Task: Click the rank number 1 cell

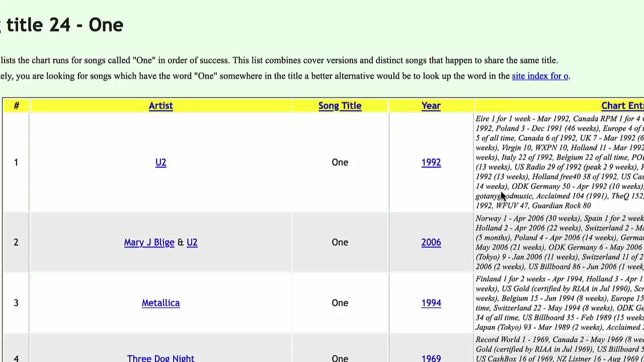Action: tap(16, 162)
